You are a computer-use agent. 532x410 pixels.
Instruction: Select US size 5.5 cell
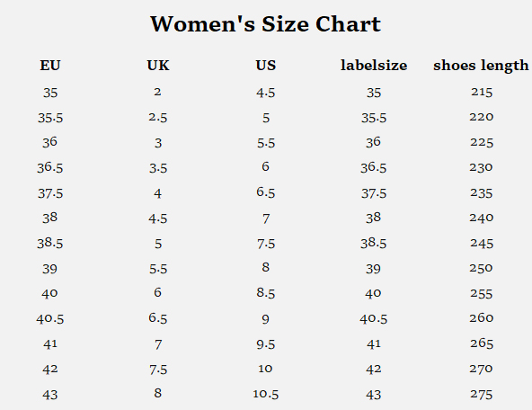tap(266, 143)
